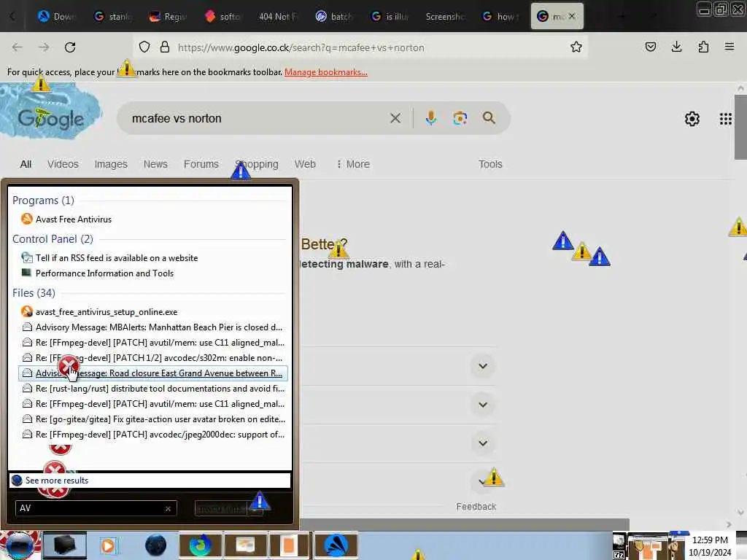Search by image with Google Lens
Viewport: 747px width, 560px height.
pos(460,118)
